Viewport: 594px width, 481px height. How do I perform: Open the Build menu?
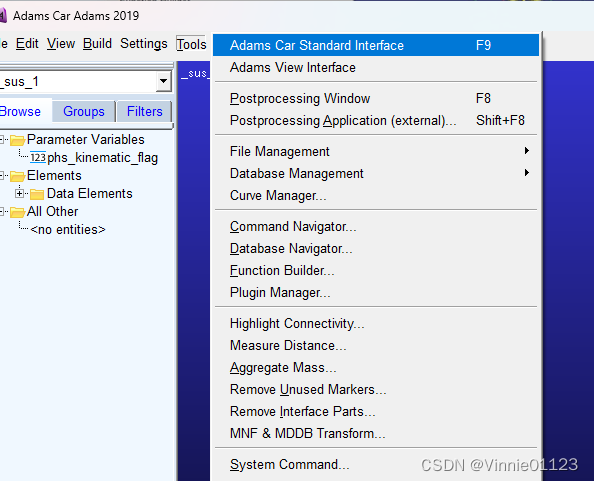pos(97,44)
